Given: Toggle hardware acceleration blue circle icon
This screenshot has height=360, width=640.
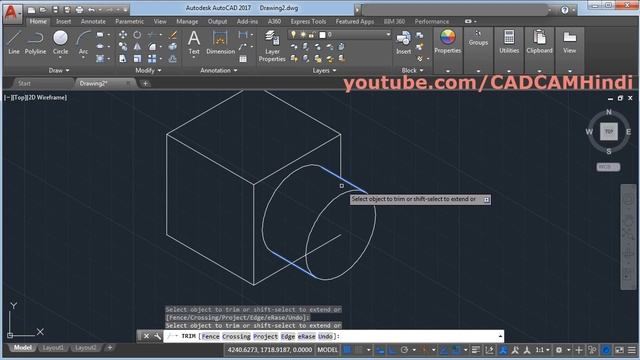Looking at the screenshot, I should (606, 350).
